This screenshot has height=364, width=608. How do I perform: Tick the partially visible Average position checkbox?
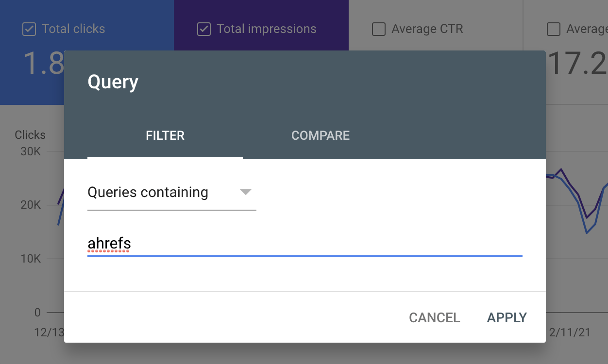pyautogui.click(x=554, y=29)
